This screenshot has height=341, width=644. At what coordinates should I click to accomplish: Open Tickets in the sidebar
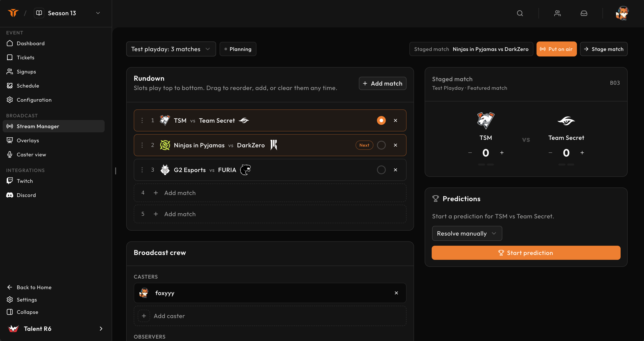pos(53,57)
